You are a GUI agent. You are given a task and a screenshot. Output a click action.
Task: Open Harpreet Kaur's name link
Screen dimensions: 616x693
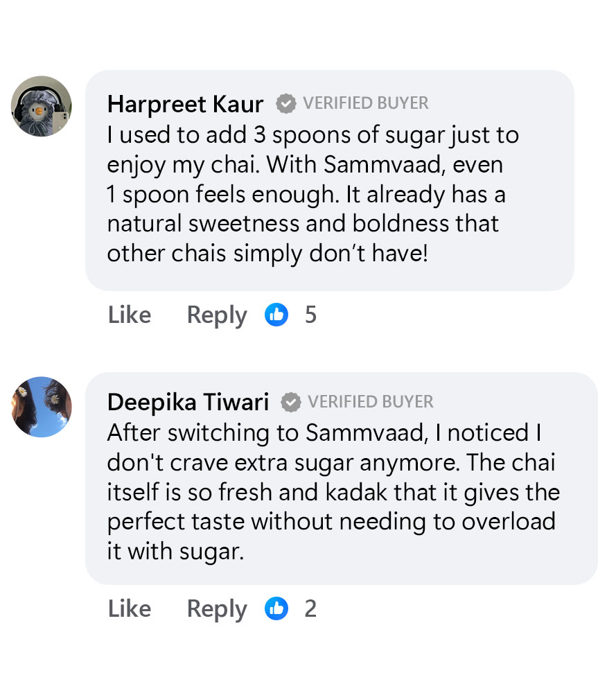[185, 105]
